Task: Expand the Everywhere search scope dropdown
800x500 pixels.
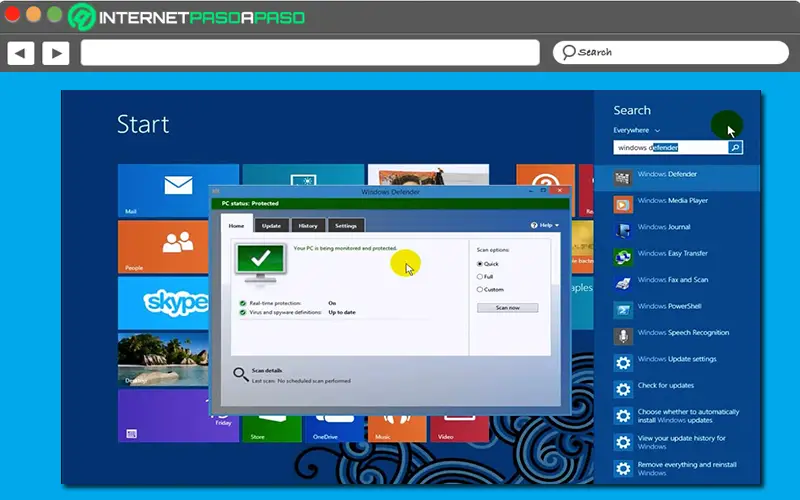Action: pos(636,130)
